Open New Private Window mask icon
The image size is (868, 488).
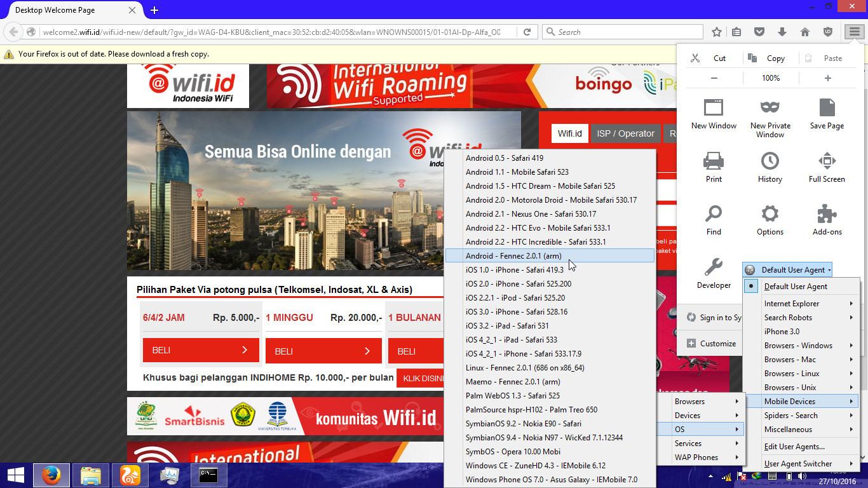click(770, 118)
